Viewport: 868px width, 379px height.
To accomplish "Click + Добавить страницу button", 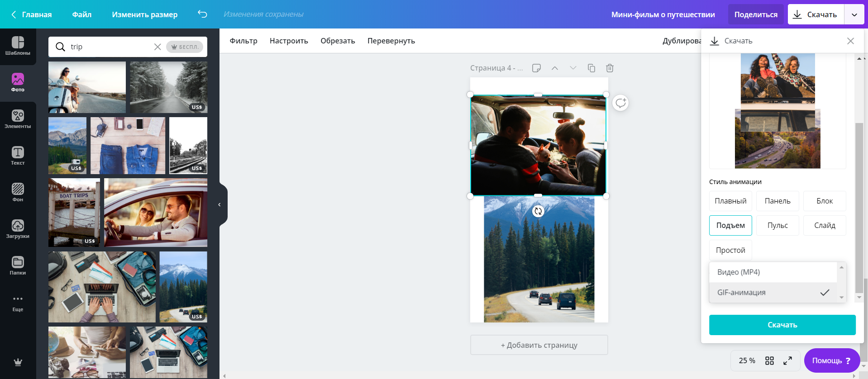I will (539, 345).
